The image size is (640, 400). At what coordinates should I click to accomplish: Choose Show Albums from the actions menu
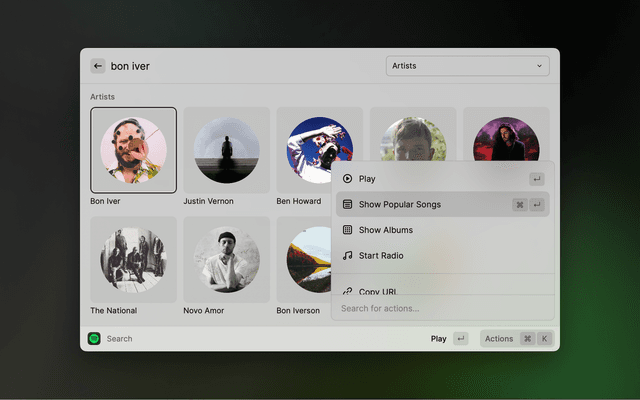386,230
